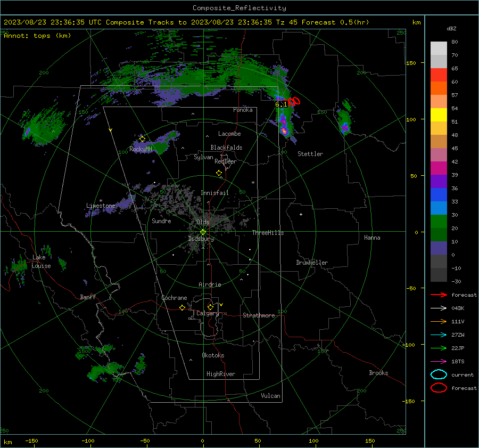479x448 pixels.
Task: Click the Lacombe city label
Action: [229, 134]
